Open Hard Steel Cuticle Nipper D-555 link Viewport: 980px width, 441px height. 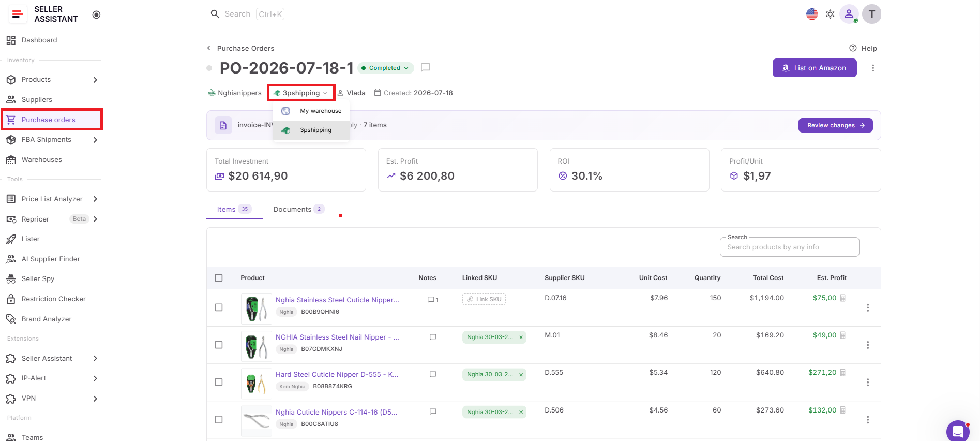pyautogui.click(x=337, y=374)
